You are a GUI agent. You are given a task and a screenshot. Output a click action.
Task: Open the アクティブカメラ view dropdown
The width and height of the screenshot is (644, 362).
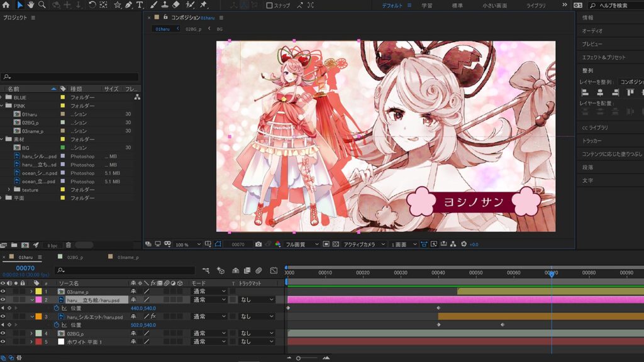click(x=364, y=244)
